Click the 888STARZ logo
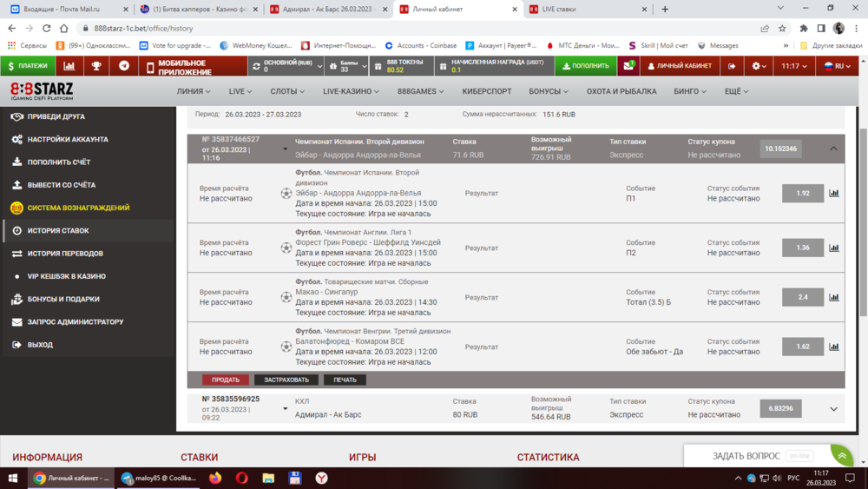The height and width of the screenshot is (489, 868). point(42,91)
